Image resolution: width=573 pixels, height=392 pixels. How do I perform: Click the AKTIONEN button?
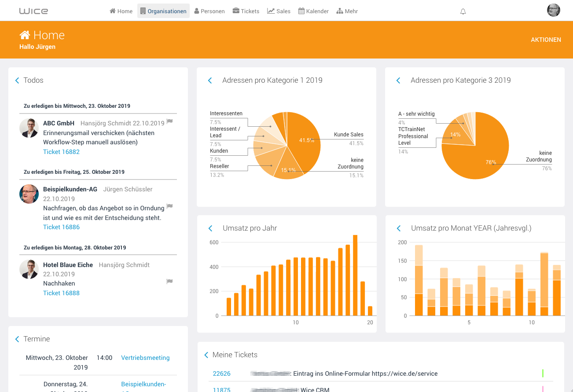coord(546,40)
